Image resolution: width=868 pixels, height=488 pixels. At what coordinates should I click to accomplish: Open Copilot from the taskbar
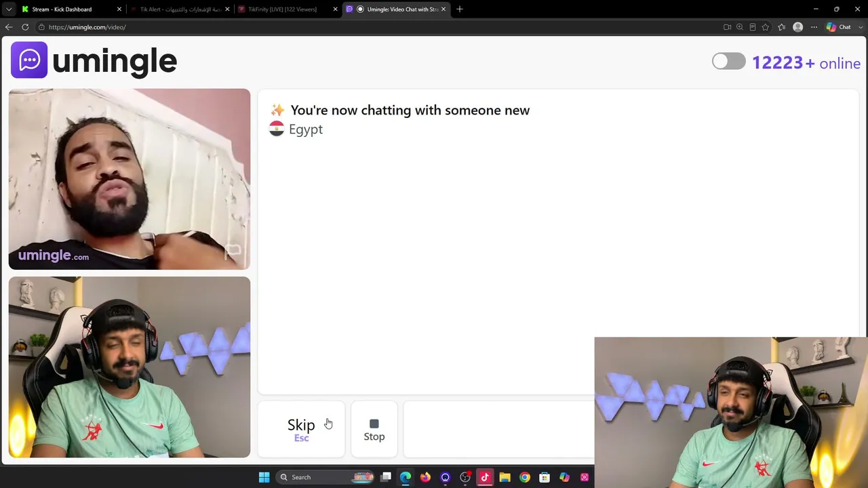564,477
